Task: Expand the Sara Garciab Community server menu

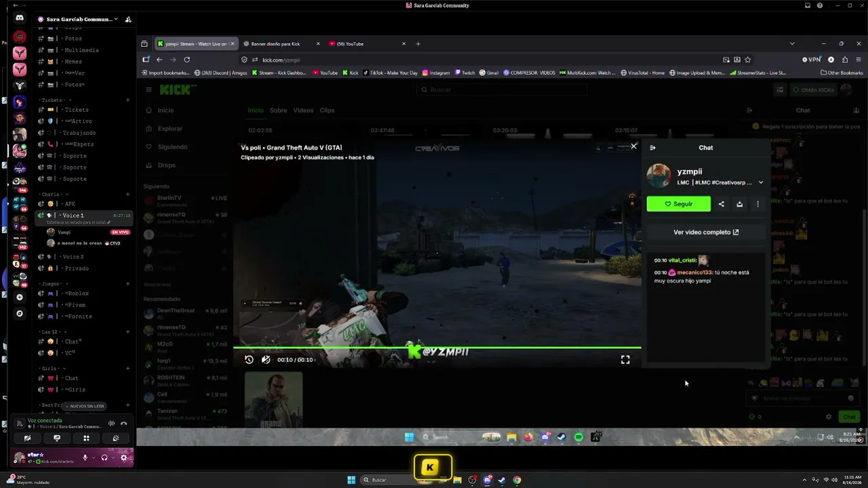Action: 77,20
